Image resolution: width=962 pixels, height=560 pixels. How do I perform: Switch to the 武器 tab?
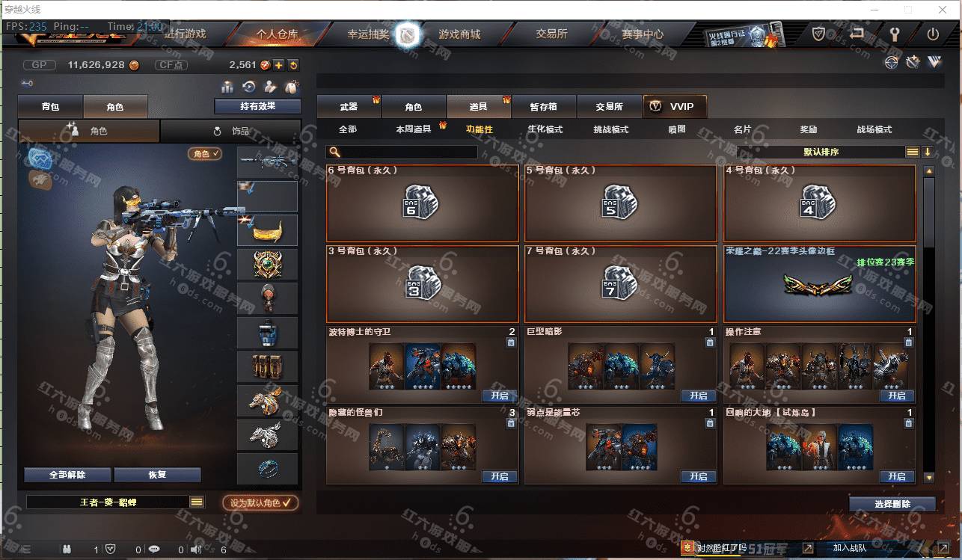point(349,107)
